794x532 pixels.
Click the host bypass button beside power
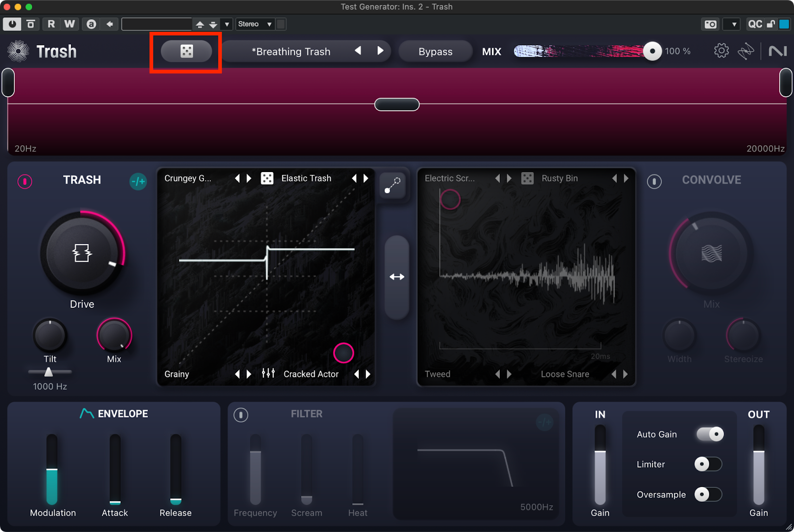coord(31,24)
